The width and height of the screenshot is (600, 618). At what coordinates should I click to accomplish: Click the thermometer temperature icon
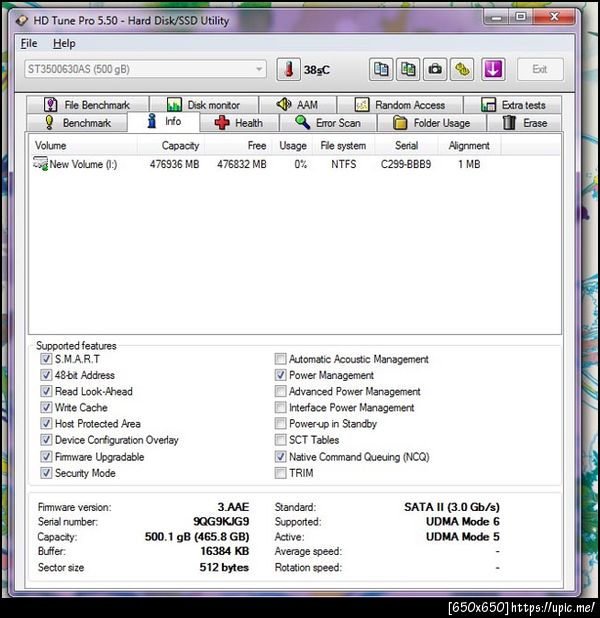(289, 69)
